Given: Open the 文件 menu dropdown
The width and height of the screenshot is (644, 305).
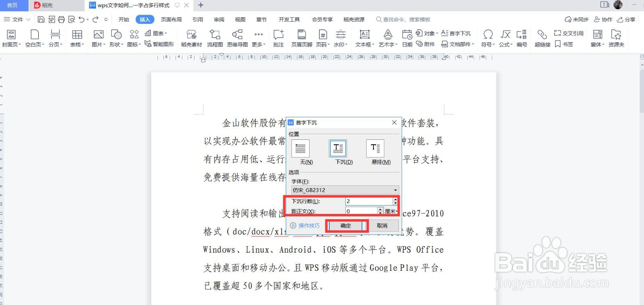Looking at the screenshot, I should pyautogui.click(x=17, y=19).
